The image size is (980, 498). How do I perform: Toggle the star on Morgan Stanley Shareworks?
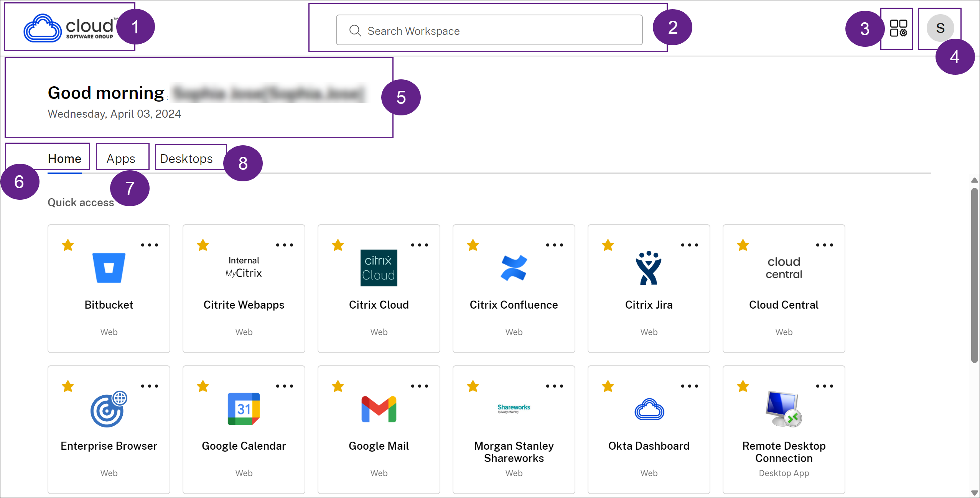tap(473, 386)
